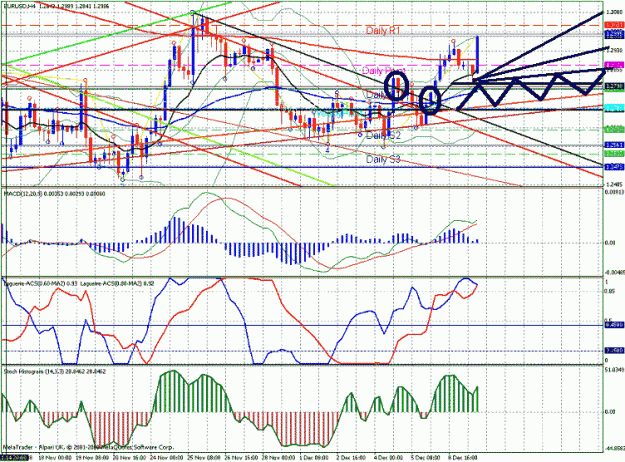The image size is (625, 462).
Task: Click the 1.2485 price axis value
Action: pos(614,184)
